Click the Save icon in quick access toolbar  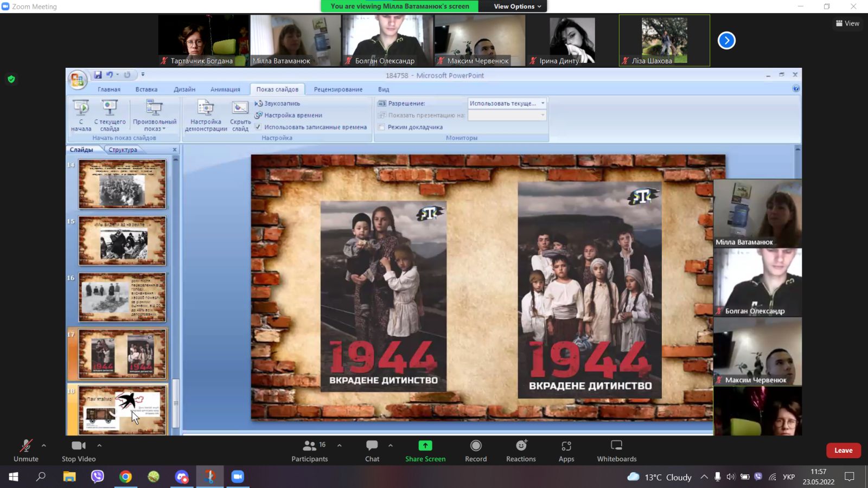[x=98, y=75]
